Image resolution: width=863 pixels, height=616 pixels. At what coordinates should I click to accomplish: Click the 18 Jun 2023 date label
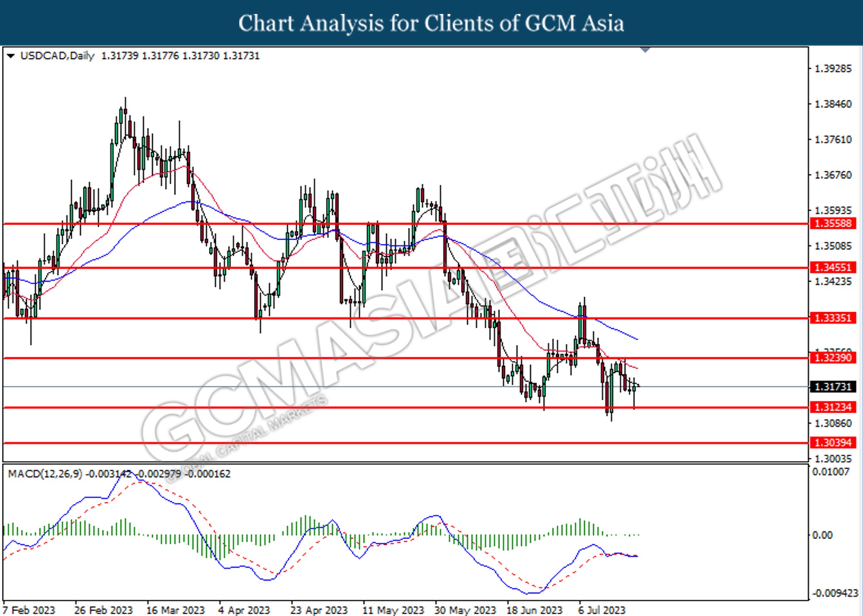click(534, 610)
